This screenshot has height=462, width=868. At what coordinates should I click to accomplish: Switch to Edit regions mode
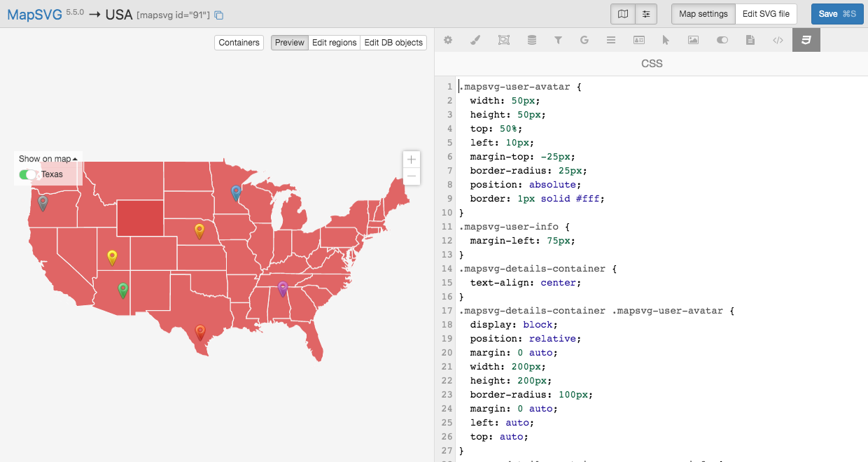click(x=334, y=43)
